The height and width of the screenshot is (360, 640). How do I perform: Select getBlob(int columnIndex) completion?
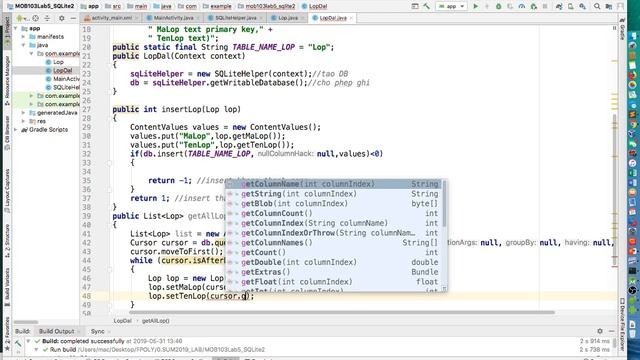333,204
